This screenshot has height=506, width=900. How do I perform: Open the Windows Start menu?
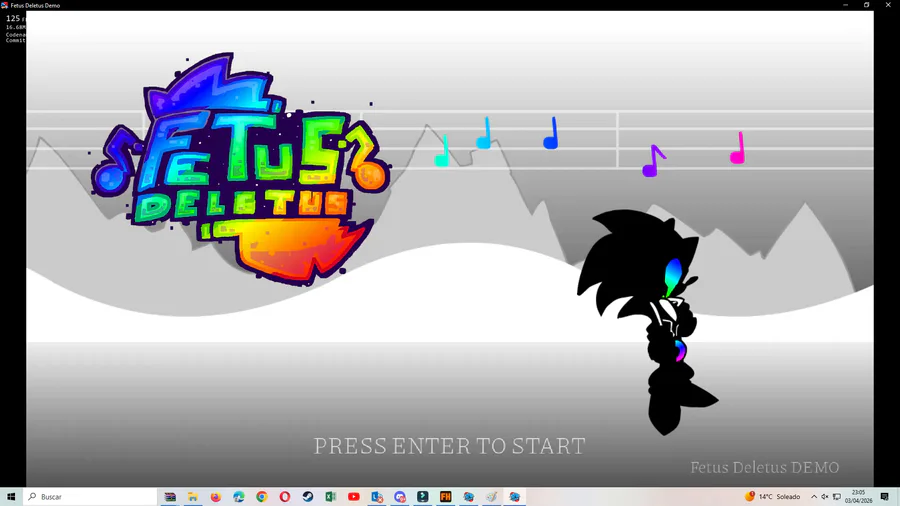[x=11, y=497]
